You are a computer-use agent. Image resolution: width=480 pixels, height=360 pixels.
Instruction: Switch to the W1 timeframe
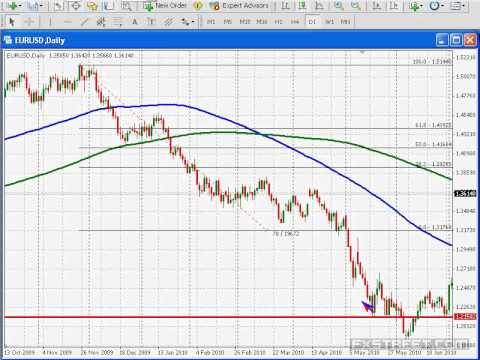click(329, 22)
